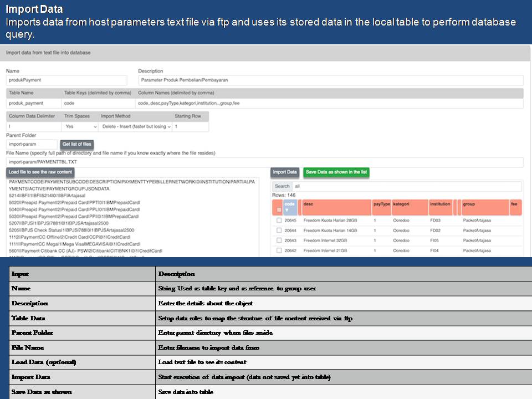Open the Trim Spaces dropdown

click(x=80, y=126)
